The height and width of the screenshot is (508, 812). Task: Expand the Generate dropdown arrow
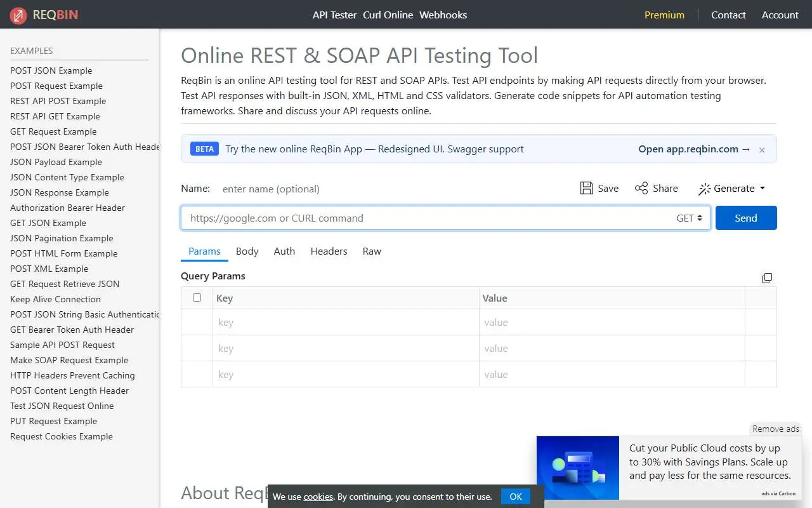pos(763,188)
